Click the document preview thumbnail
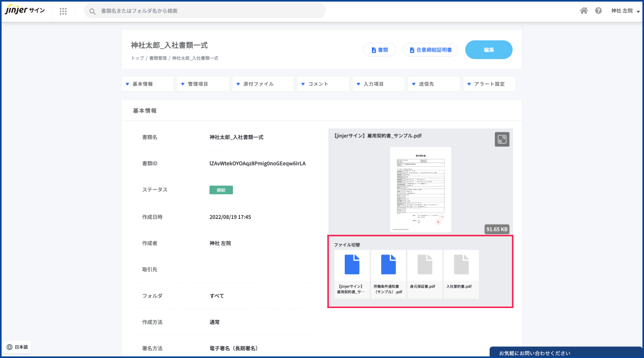The width and height of the screenshot is (644, 358). pyautogui.click(x=420, y=190)
